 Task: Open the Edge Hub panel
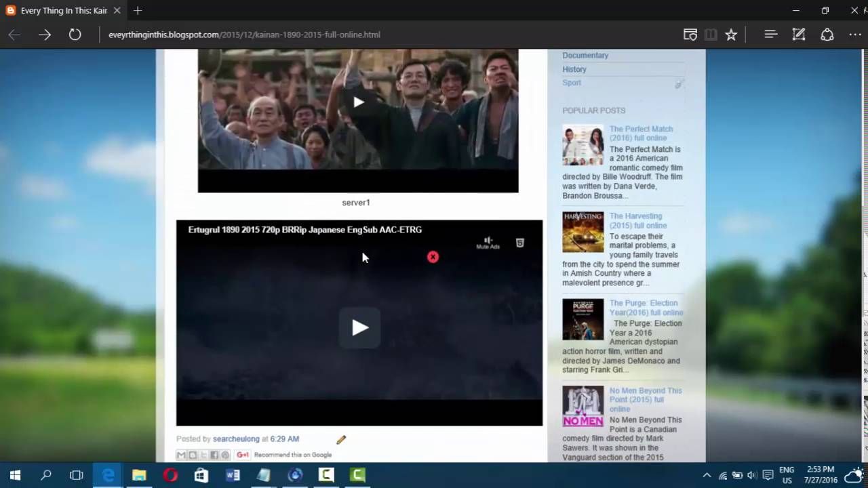770,35
